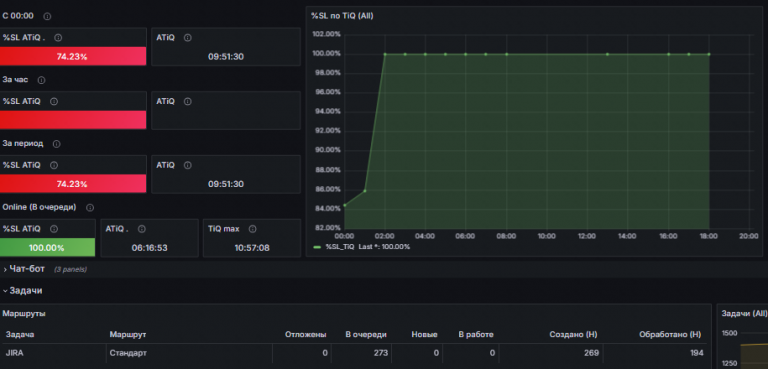Screen dimensions: 768x369
Task: Click the green %SL_TiQ legend color swatch
Action: click(x=317, y=247)
